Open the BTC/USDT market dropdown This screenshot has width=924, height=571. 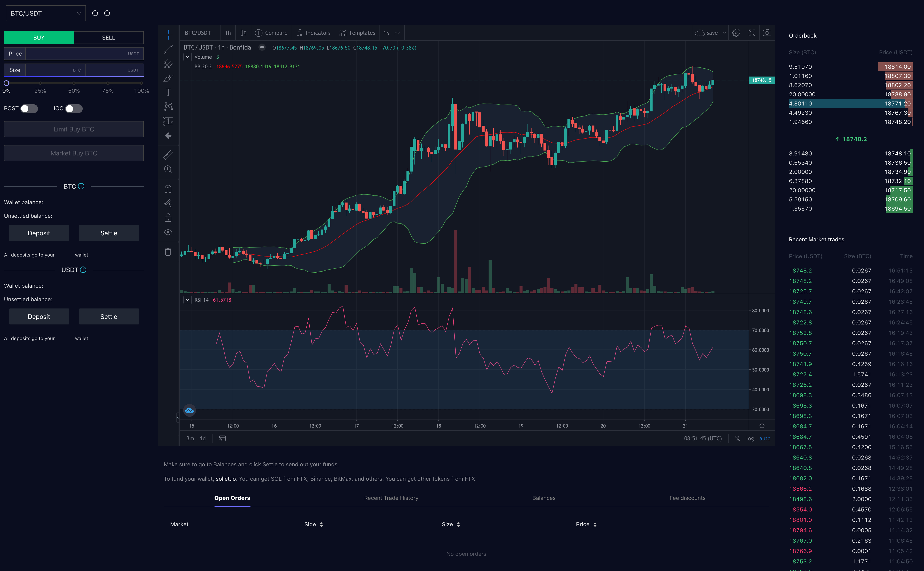[x=46, y=13]
